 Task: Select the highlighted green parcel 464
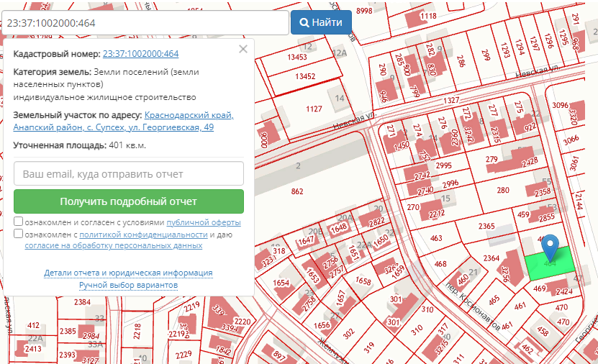click(x=550, y=264)
